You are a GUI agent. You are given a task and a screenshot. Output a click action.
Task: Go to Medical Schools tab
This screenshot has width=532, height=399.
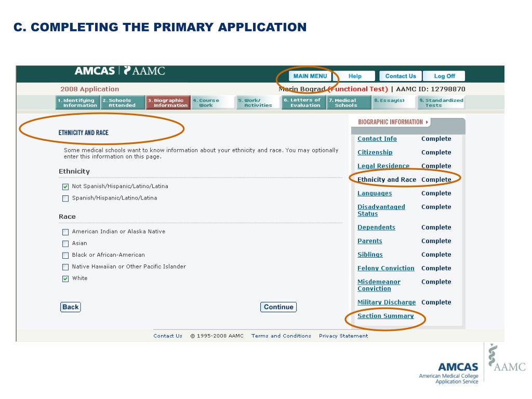coord(349,102)
